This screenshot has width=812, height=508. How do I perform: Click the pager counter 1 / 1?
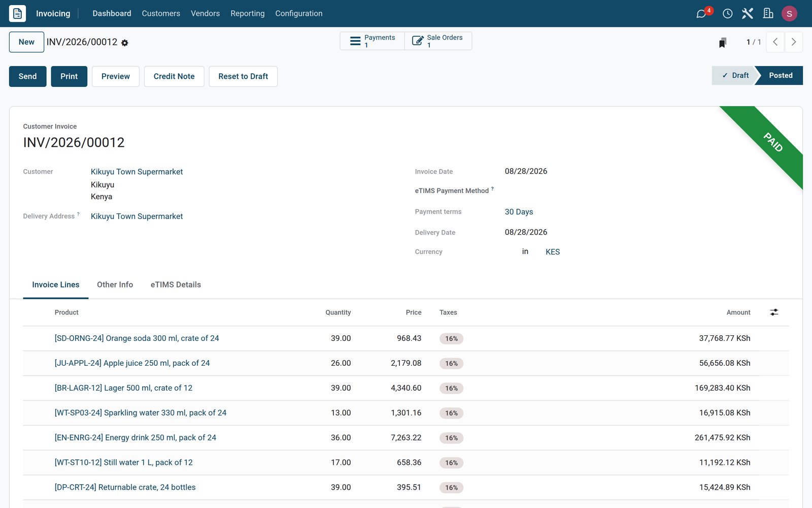pyautogui.click(x=754, y=42)
